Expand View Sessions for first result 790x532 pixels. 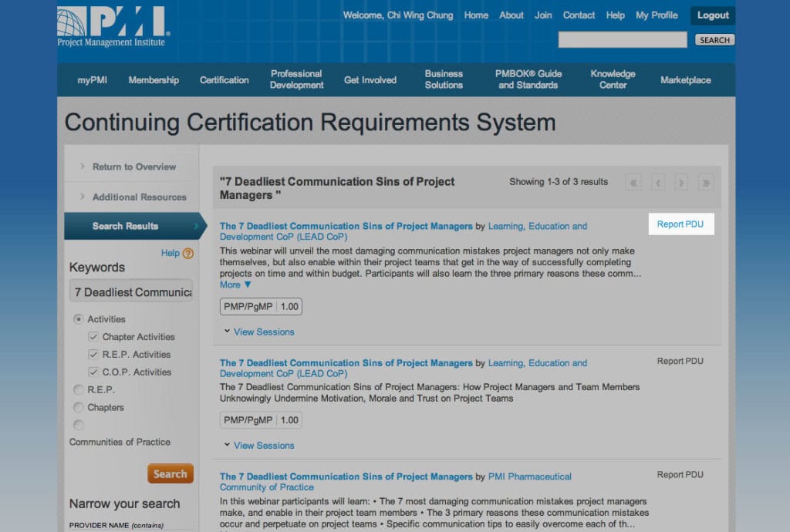coord(259,332)
